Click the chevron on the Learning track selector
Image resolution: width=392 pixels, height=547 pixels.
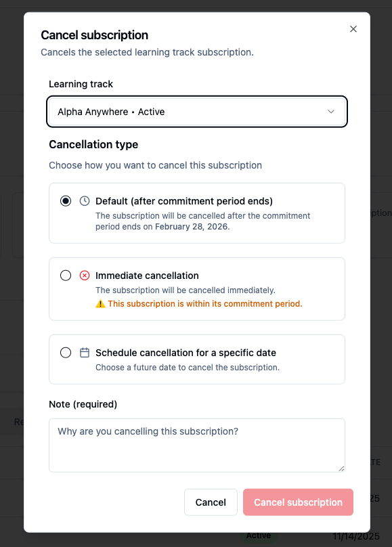click(330, 111)
